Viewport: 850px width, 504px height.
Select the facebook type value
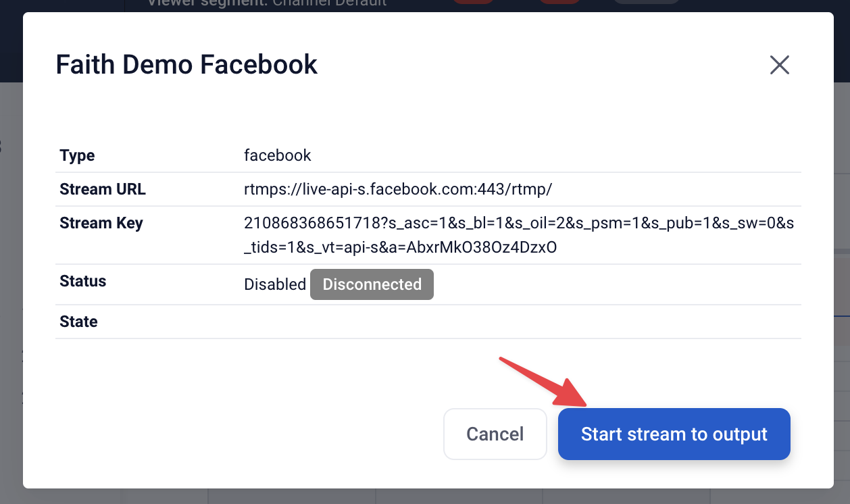click(x=278, y=155)
